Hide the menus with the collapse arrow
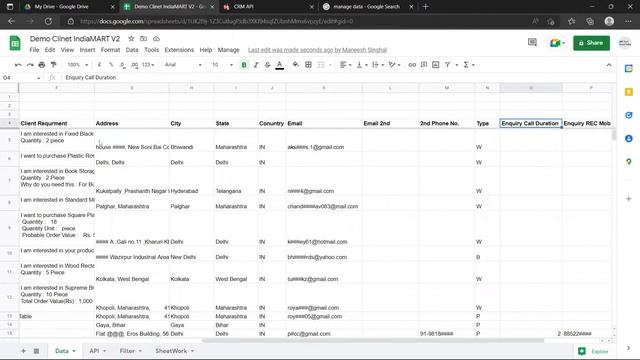The image size is (640, 360). click(x=609, y=65)
